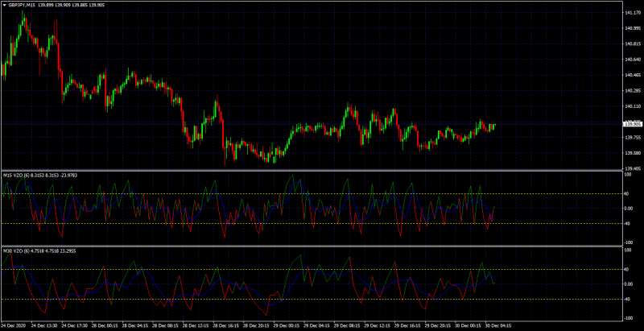
Task: Click the 0.00 scale value in M30 VZO panel
Action: (x=630, y=284)
